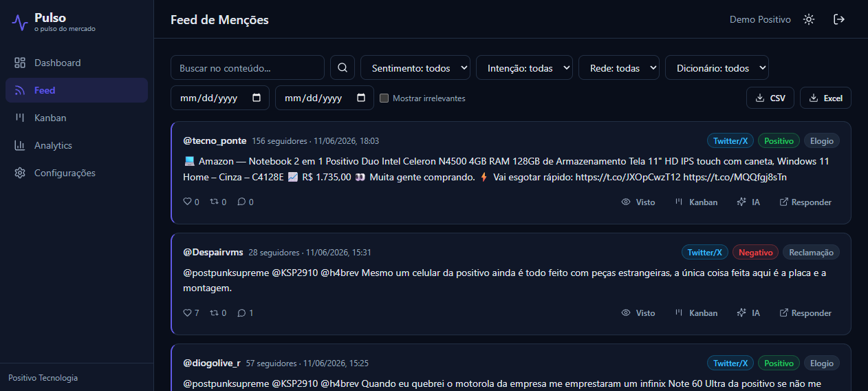The height and width of the screenshot is (391, 868).
Task: Click the Twitter/X tag on @Despairvms post
Action: click(x=705, y=253)
